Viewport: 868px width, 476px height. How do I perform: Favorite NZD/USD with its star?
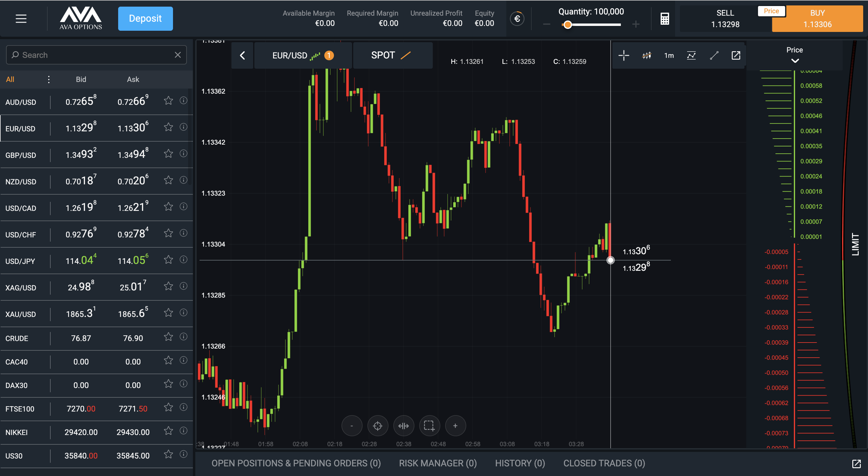pyautogui.click(x=168, y=180)
